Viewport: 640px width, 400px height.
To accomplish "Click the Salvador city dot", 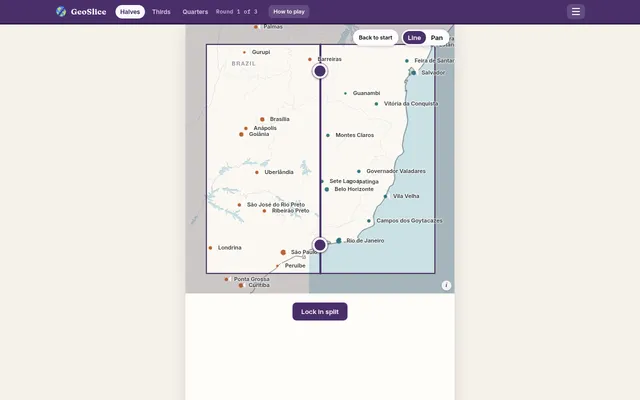I will pyautogui.click(x=413, y=73).
